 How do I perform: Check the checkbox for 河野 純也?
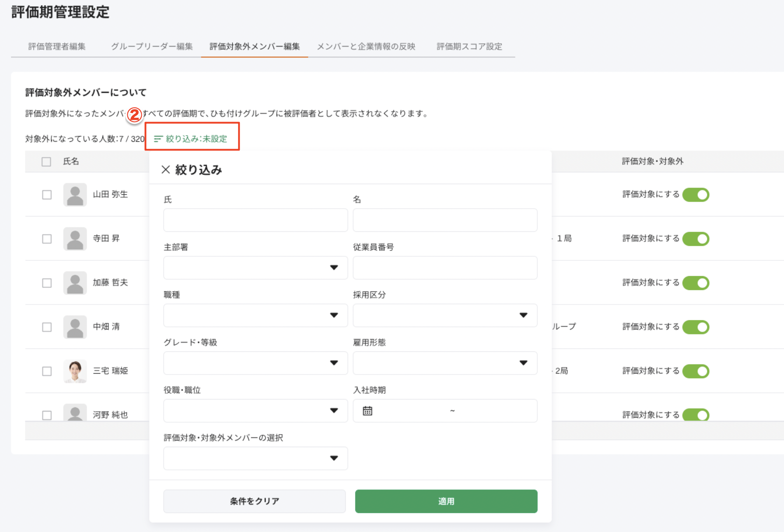coord(47,415)
